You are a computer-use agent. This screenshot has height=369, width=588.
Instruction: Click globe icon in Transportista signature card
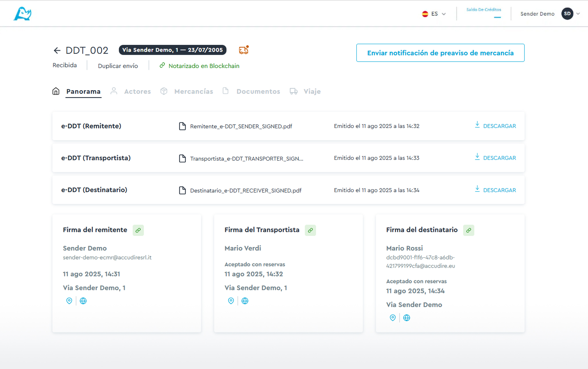tap(245, 301)
